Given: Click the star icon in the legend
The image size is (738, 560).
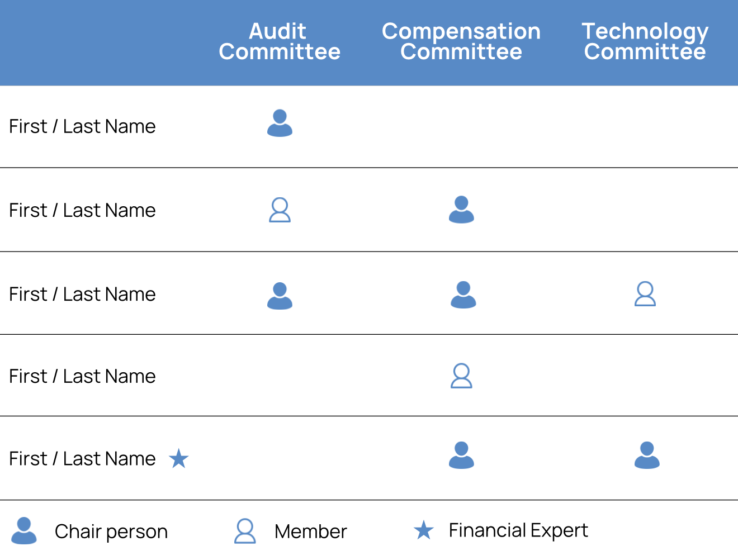Looking at the screenshot, I should pos(424,530).
